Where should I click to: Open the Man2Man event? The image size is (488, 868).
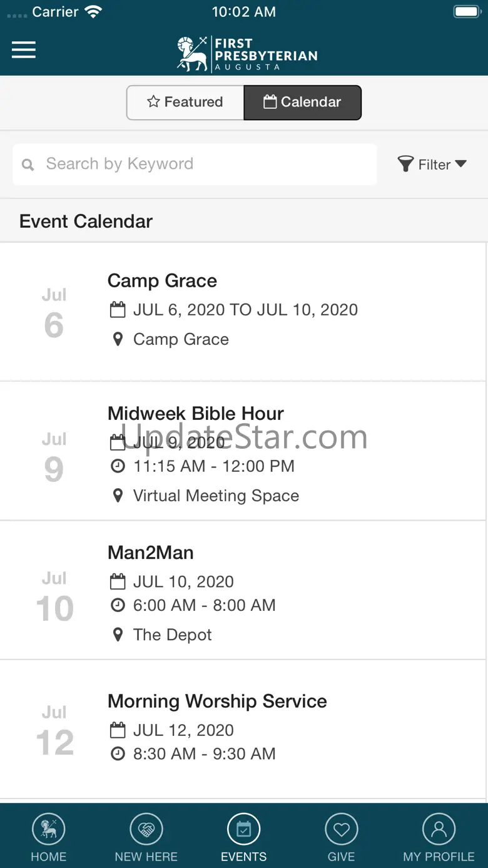pos(244,590)
